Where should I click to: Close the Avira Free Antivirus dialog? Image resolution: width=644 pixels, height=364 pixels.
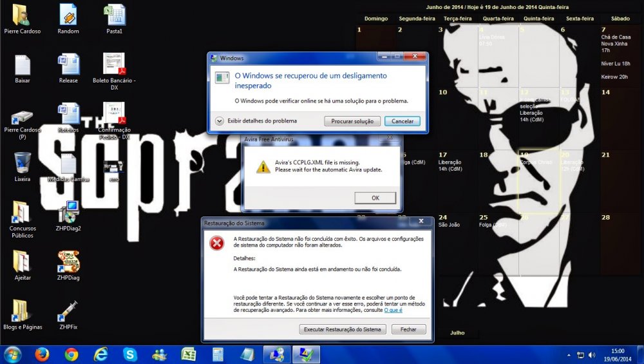390,138
